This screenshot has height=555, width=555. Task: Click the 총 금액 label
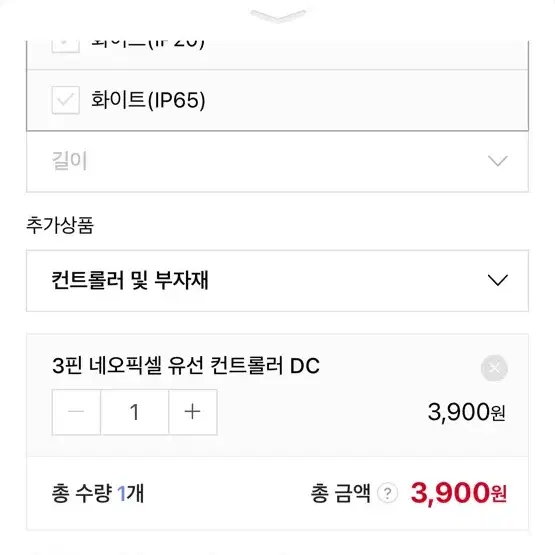[x=341, y=493]
